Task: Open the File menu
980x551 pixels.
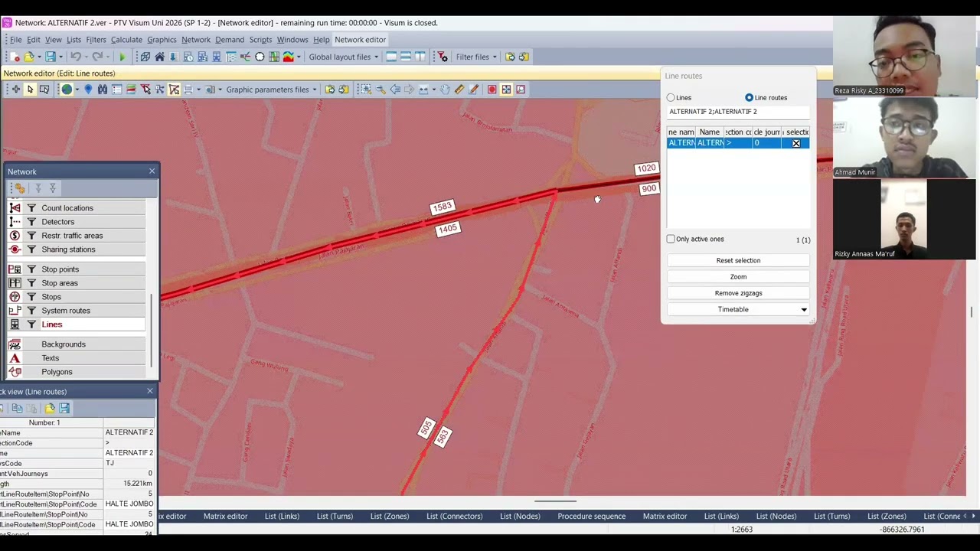Action: [x=16, y=40]
